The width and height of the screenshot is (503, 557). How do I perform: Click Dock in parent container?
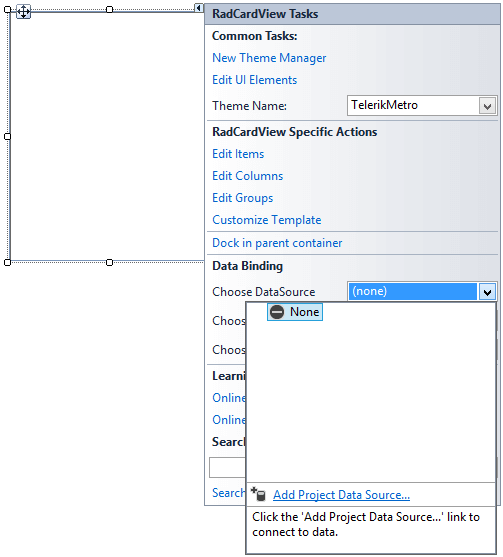tap(277, 243)
